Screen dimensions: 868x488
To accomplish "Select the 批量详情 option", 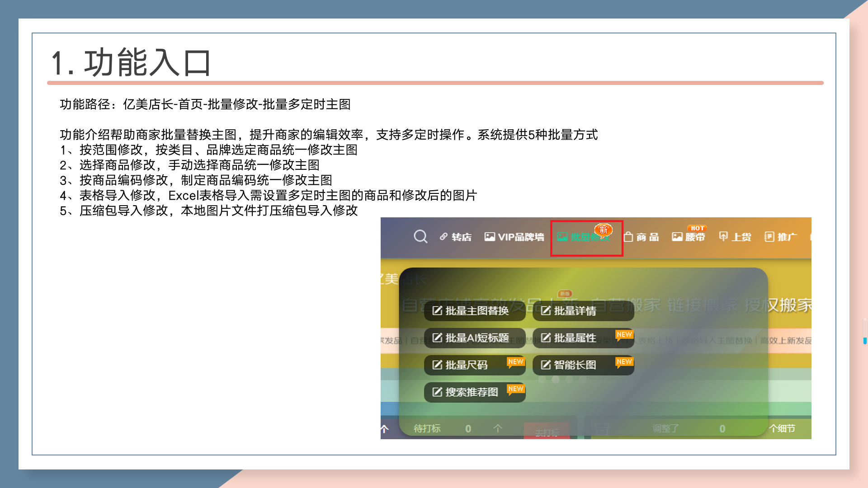I will (x=583, y=311).
